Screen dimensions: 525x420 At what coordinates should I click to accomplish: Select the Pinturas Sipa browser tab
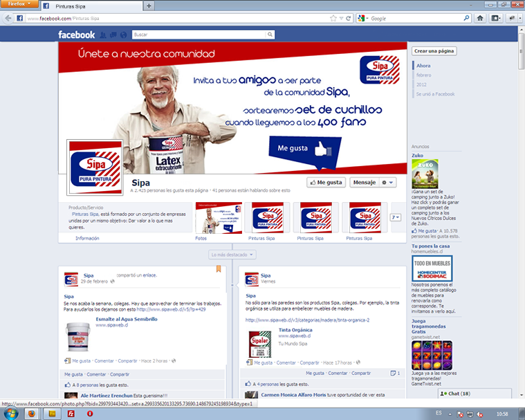click(91, 6)
